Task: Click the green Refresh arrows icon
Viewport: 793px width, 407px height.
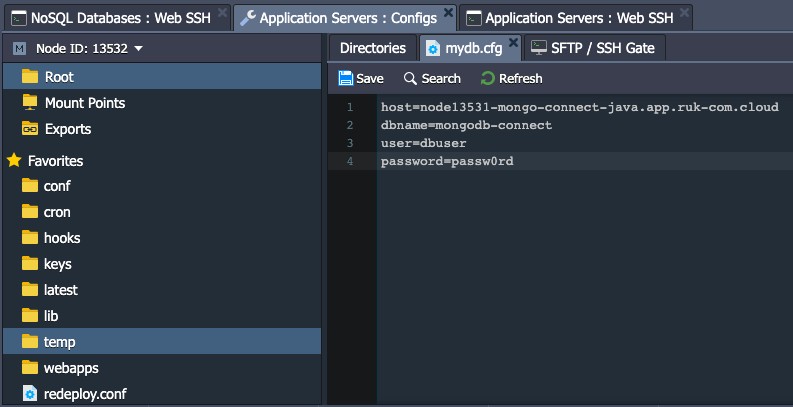Action: point(488,78)
